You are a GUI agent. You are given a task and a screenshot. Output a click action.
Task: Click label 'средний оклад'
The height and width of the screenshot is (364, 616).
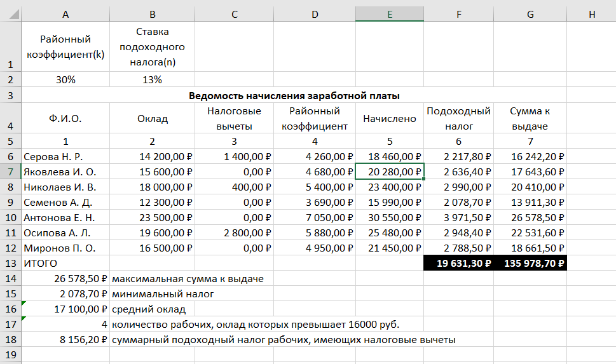[149, 309]
